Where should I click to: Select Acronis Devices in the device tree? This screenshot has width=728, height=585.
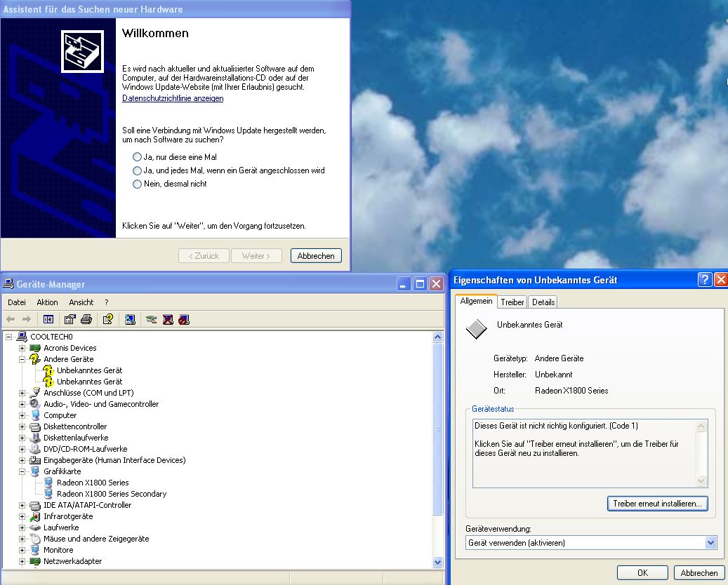70,348
